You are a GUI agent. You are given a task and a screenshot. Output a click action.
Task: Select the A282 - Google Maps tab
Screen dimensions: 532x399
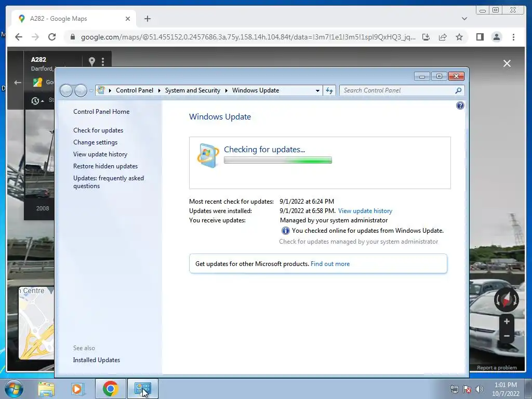coord(74,19)
